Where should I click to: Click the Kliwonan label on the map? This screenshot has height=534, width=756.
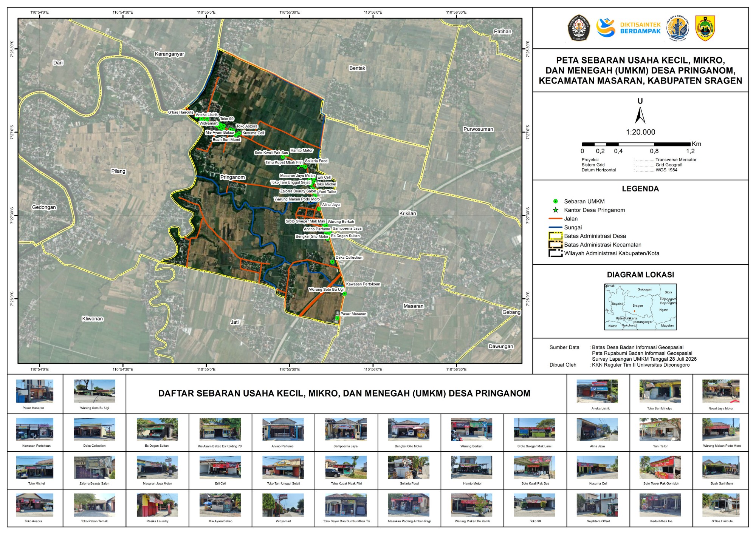pyautogui.click(x=93, y=319)
